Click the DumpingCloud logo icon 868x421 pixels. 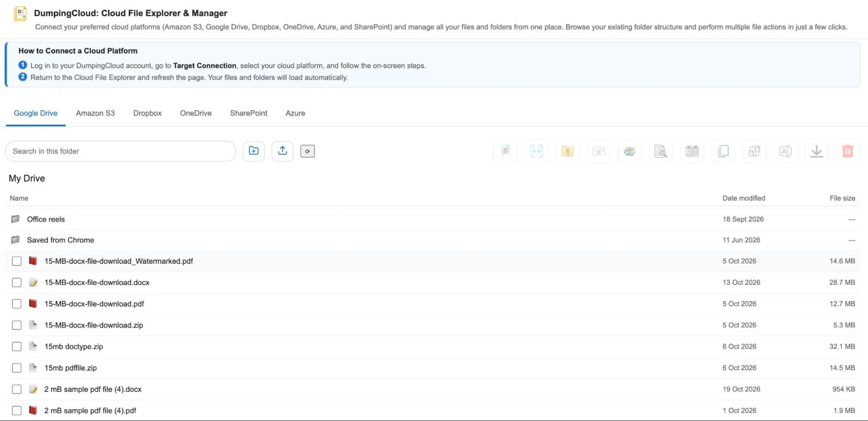(20, 13)
